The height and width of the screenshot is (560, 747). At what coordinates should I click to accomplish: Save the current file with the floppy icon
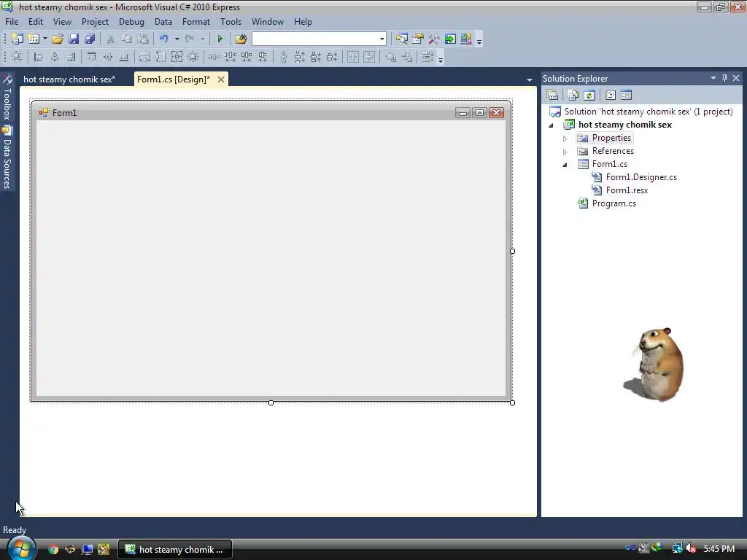click(74, 39)
